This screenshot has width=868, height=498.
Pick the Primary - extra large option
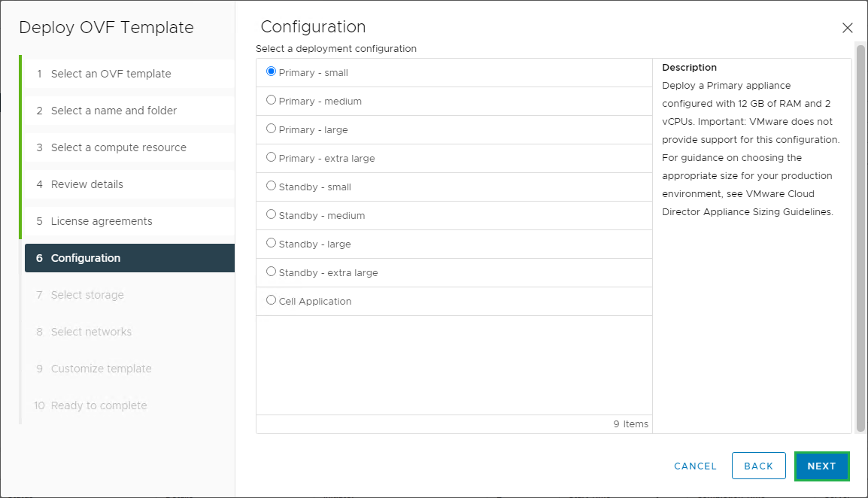pyautogui.click(x=272, y=158)
